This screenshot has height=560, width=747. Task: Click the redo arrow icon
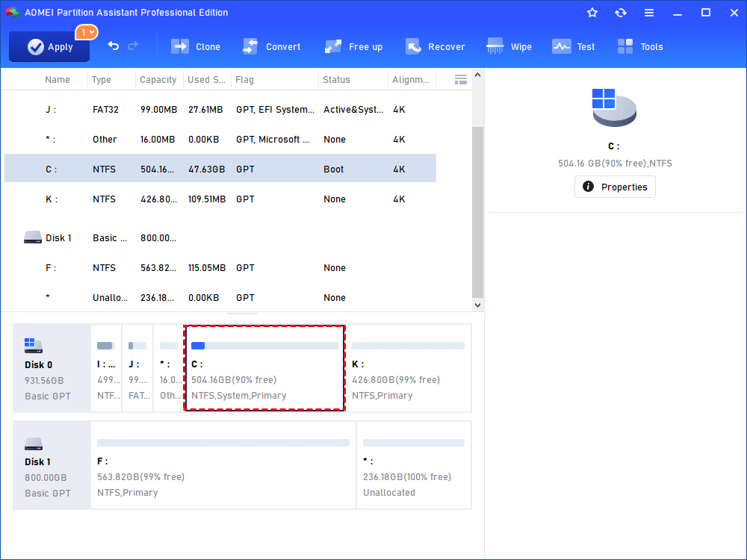click(134, 46)
